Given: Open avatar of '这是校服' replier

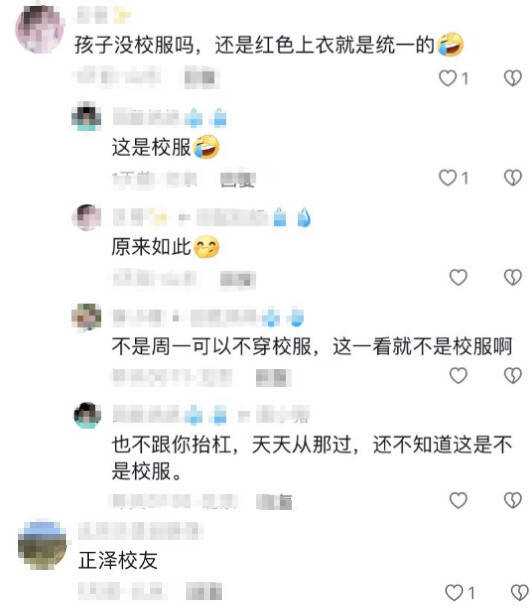Looking at the screenshot, I should (86, 116).
